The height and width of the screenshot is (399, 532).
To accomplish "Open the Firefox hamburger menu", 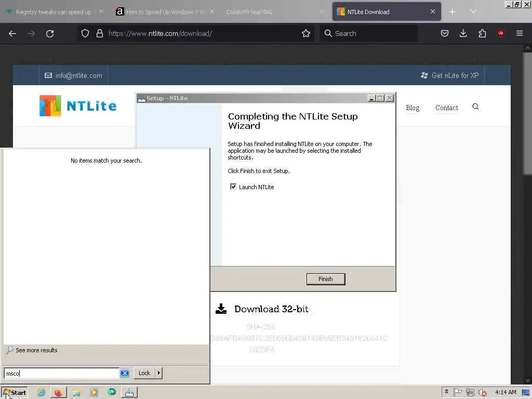I will 520,33.
